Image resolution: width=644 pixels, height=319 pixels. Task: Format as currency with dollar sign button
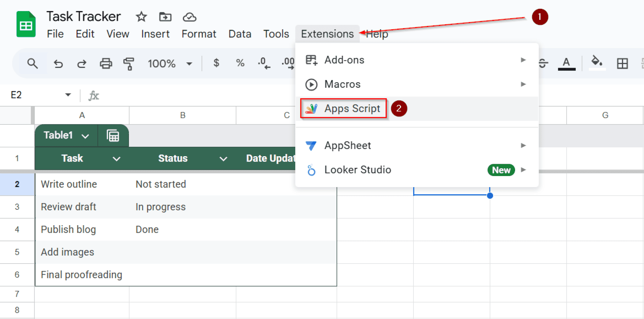click(216, 63)
